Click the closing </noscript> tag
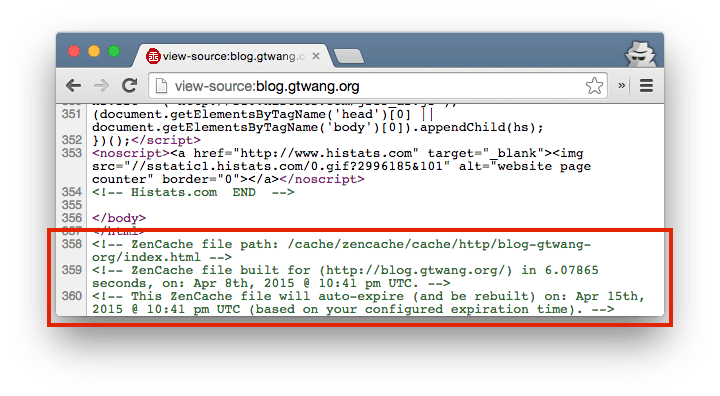 click(322, 179)
